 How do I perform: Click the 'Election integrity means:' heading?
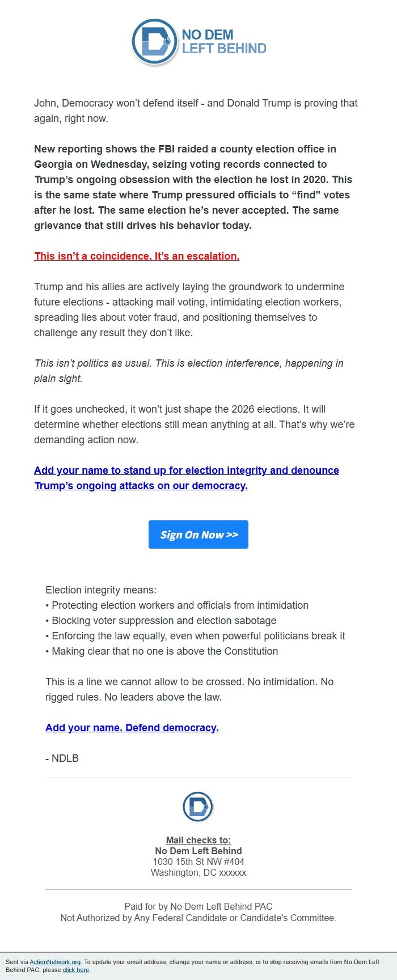point(100,589)
